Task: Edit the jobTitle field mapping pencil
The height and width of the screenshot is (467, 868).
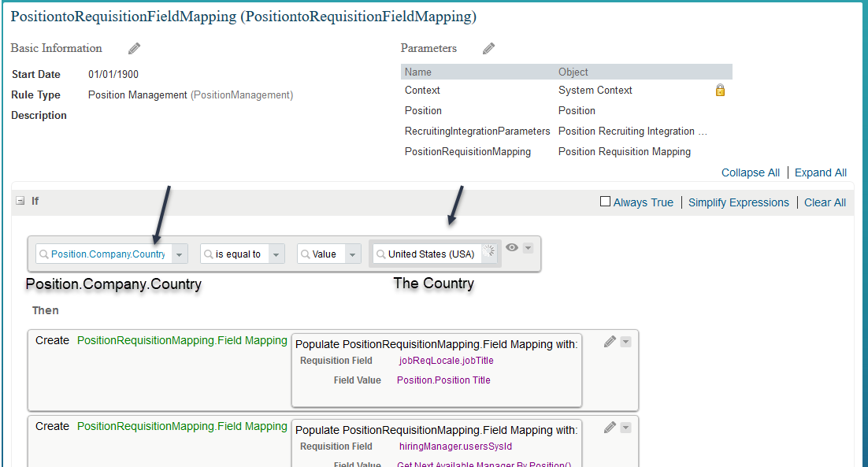Action: [610, 342]
